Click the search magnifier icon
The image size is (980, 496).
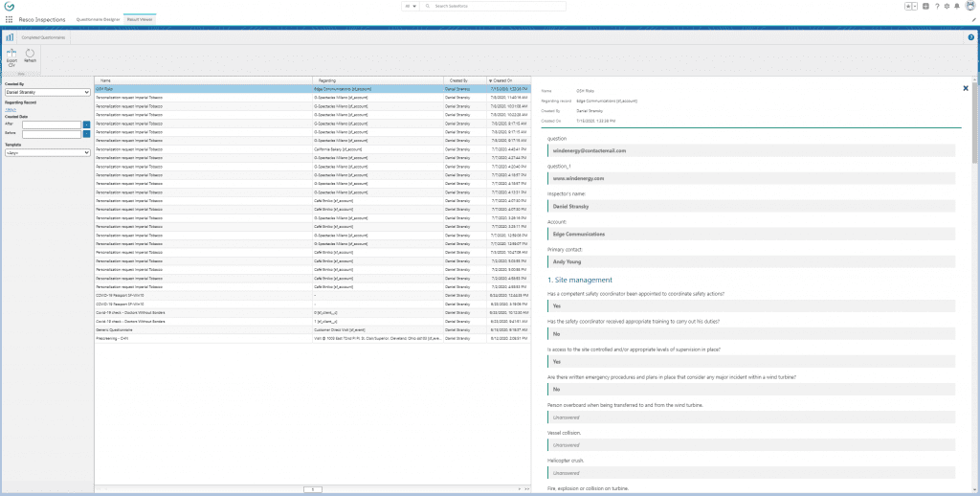pyautogui.click(x=428, y=7)
